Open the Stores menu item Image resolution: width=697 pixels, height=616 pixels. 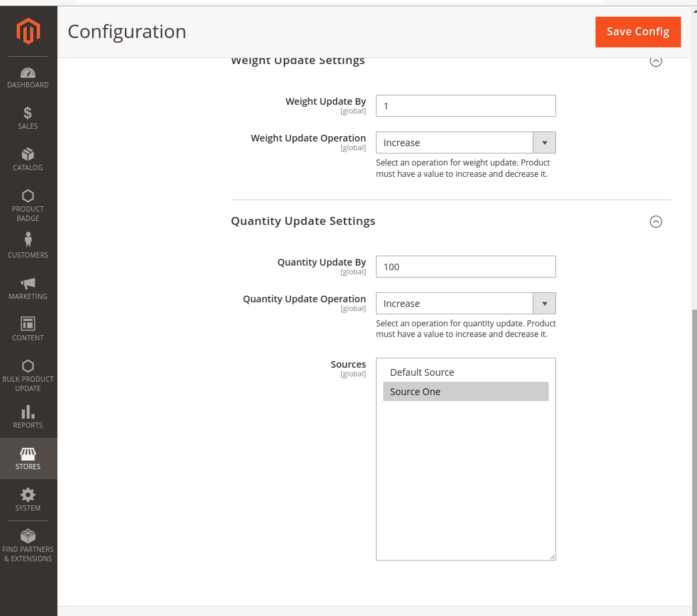tap(28, 458)
